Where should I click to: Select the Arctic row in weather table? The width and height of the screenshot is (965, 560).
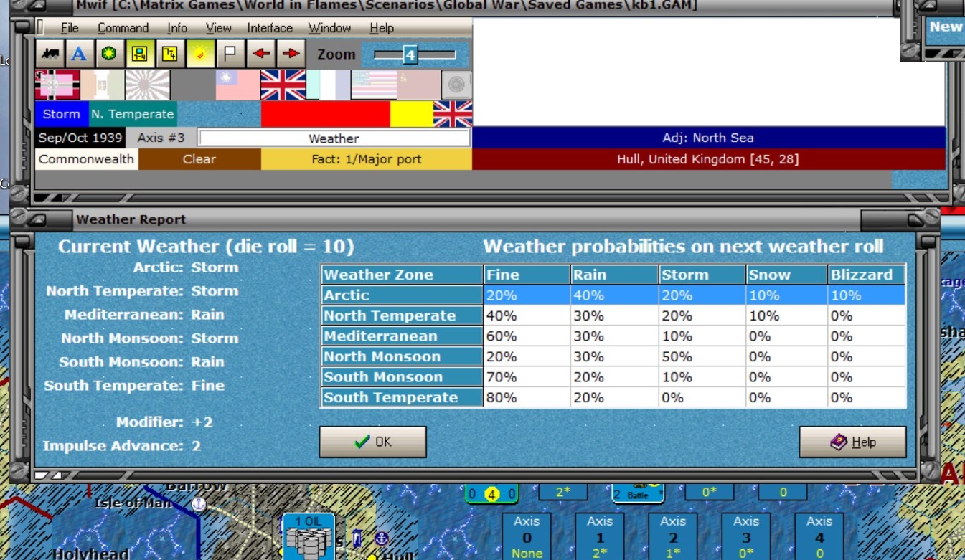pos(613,295)
